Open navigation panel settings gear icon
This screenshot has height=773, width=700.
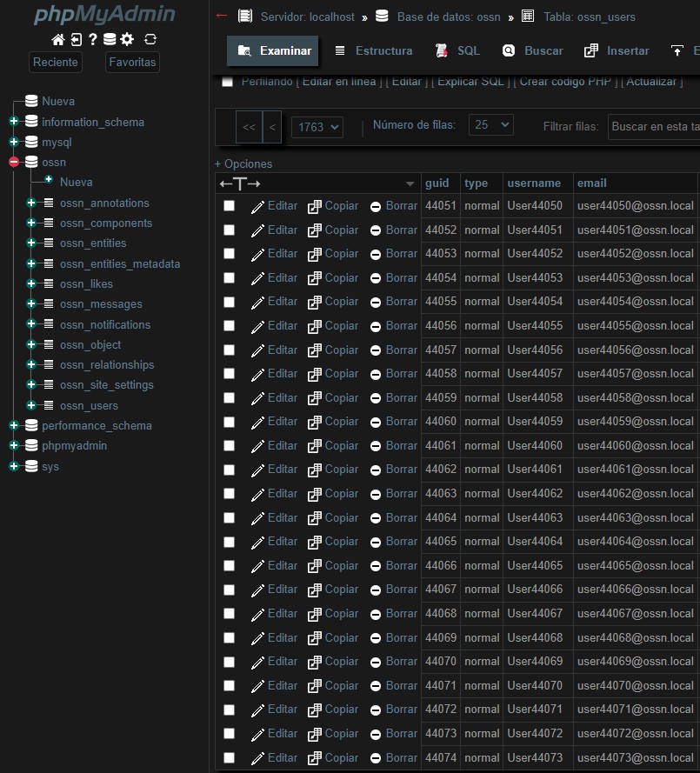[x=127, y=39]
